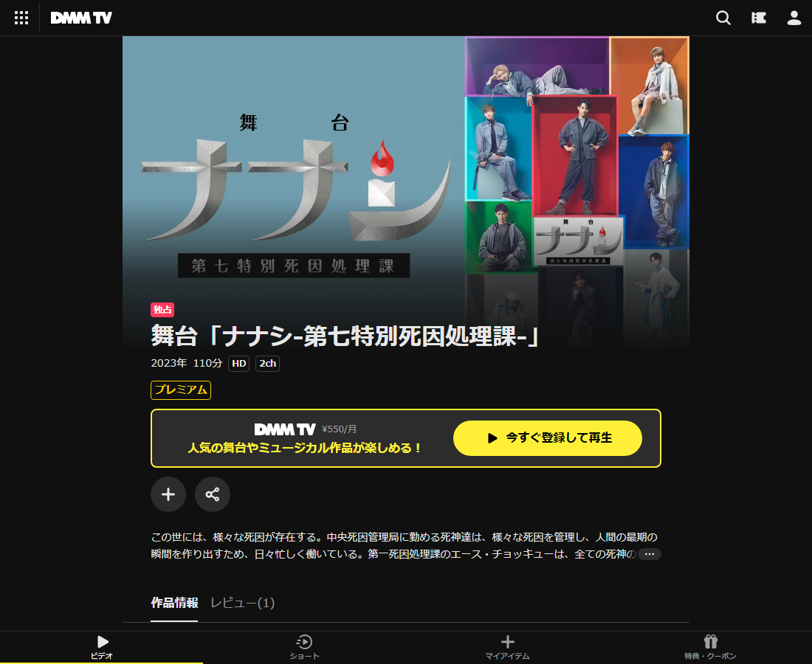Open the search magnifier icon
The height and width of the screenshot is (664, 812).
pos(723,18)
